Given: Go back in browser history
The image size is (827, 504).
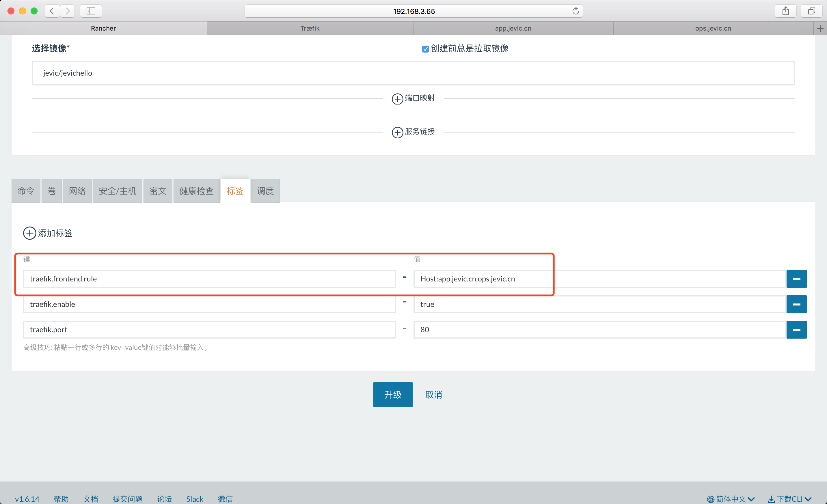Looking at the screenshot, I should [x=52, y=11].
